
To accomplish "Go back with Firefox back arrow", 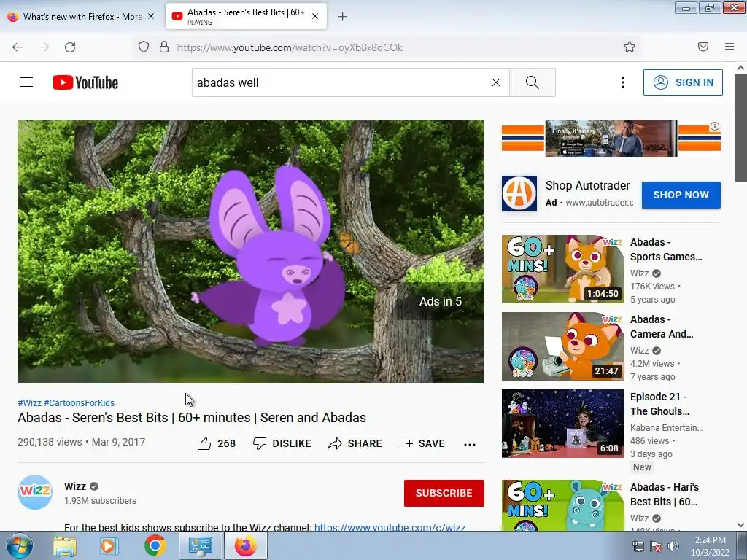I will pos(18,47).
